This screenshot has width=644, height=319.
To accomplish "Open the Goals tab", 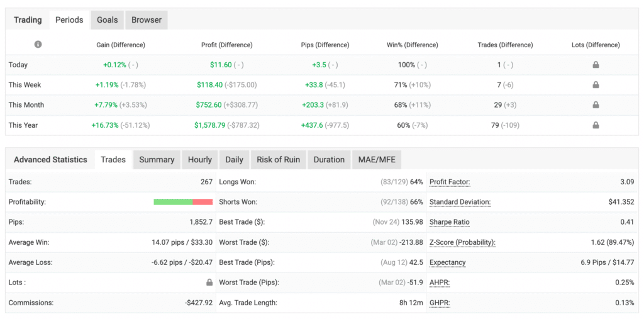I will tap(107, 20).
